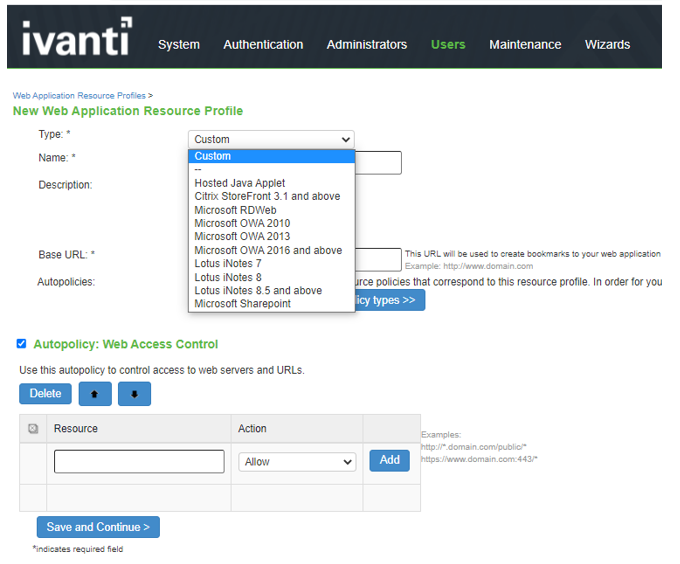Click Add button in resource row
This screenshot has height=564, width=680.
(x=389, y=460)
